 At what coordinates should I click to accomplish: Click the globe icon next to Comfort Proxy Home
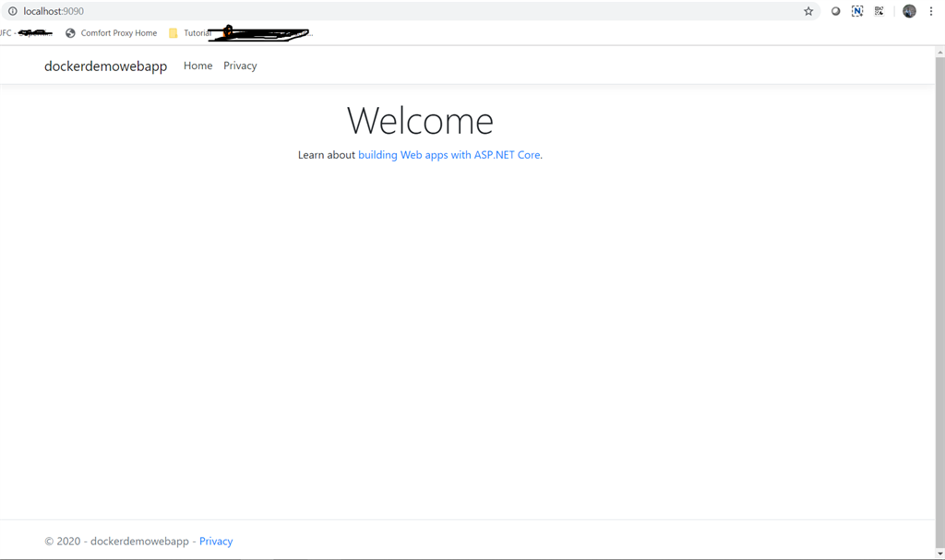tap(71, 32)
